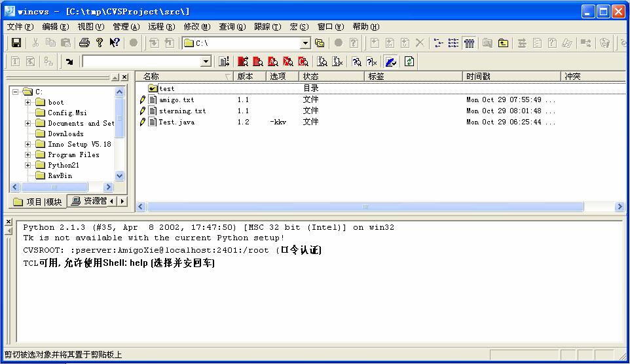The image size is (630, 364).
Task: Open the 编辑(E) menu
Action: 56,27
